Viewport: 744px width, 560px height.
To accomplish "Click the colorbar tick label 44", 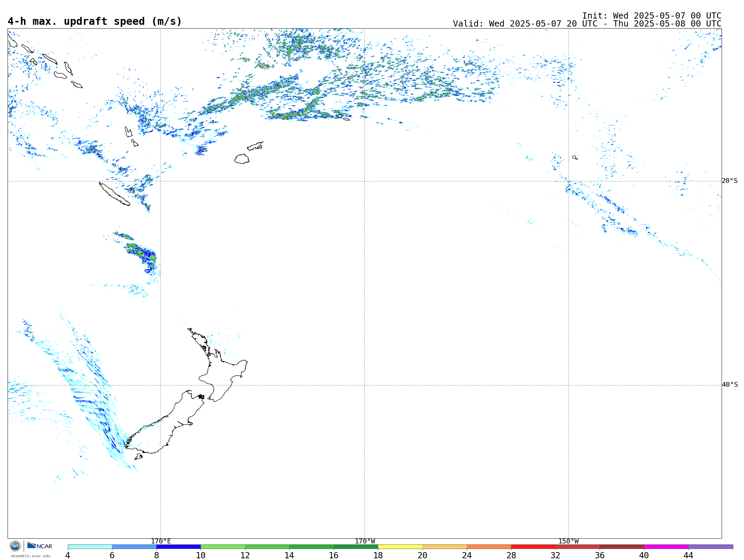I will click(x=689, y=556).
